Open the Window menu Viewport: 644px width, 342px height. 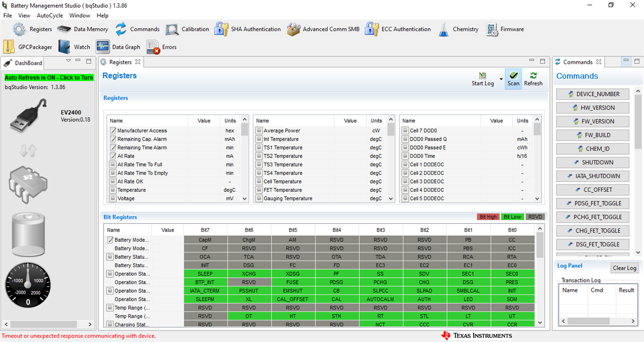click(x=80, y=16)
